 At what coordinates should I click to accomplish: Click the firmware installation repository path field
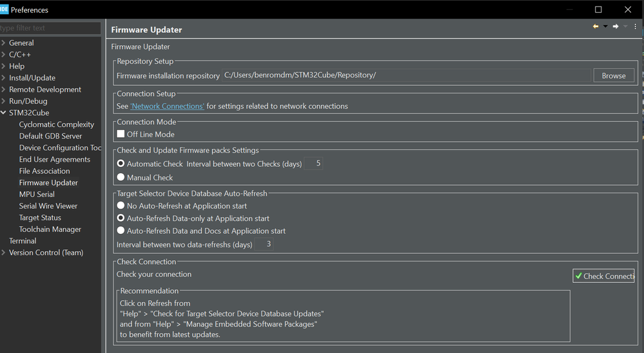pyautogui.click(x=406, y=75)
